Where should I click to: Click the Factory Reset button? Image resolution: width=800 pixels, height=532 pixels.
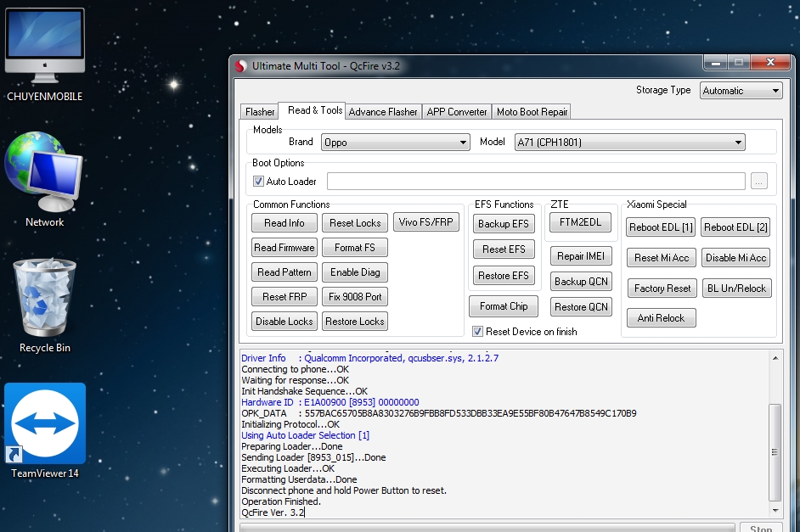coord(662,288)
